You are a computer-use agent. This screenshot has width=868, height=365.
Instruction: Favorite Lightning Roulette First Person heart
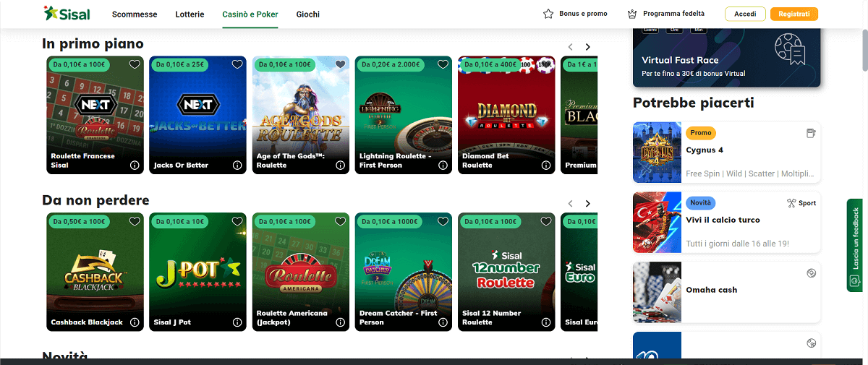tap(443, 64)
